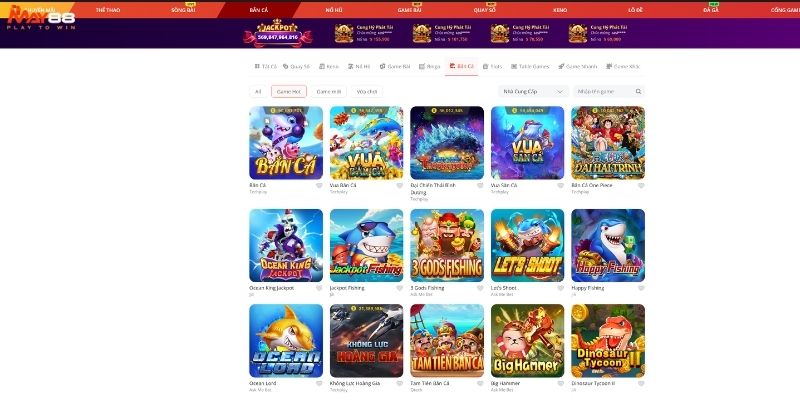The height and width of the screenshot is (400, 800).
Task: Open the Jackpot banner emblem
Action: (x=278, y=33)
